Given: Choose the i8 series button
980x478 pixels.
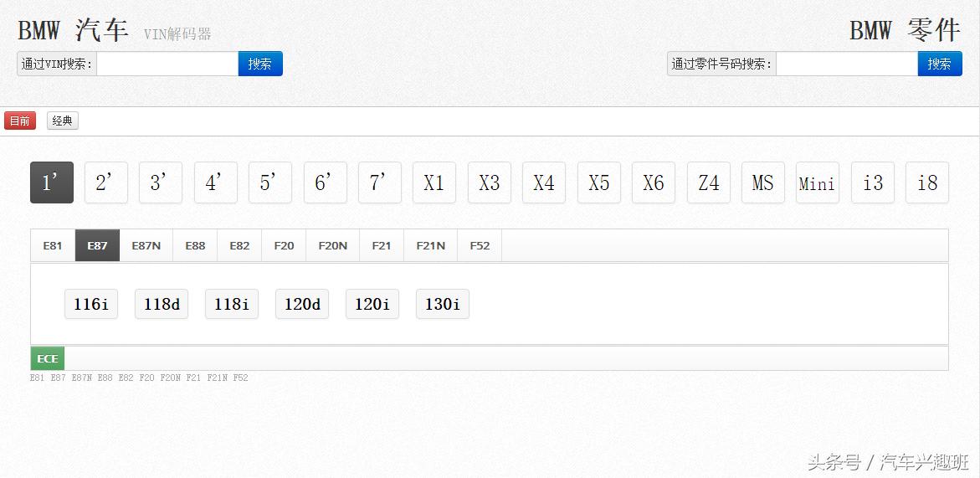Looking at the screenshot, I should point(927,182).
